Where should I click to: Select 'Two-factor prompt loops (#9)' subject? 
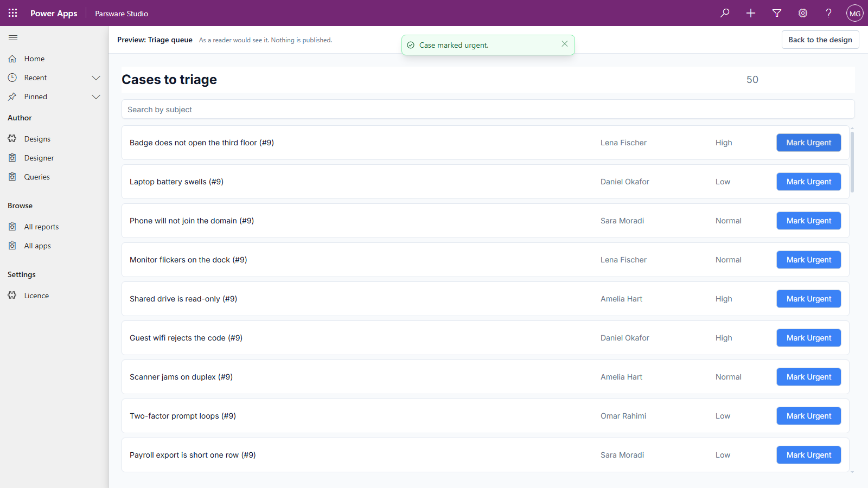183,416
